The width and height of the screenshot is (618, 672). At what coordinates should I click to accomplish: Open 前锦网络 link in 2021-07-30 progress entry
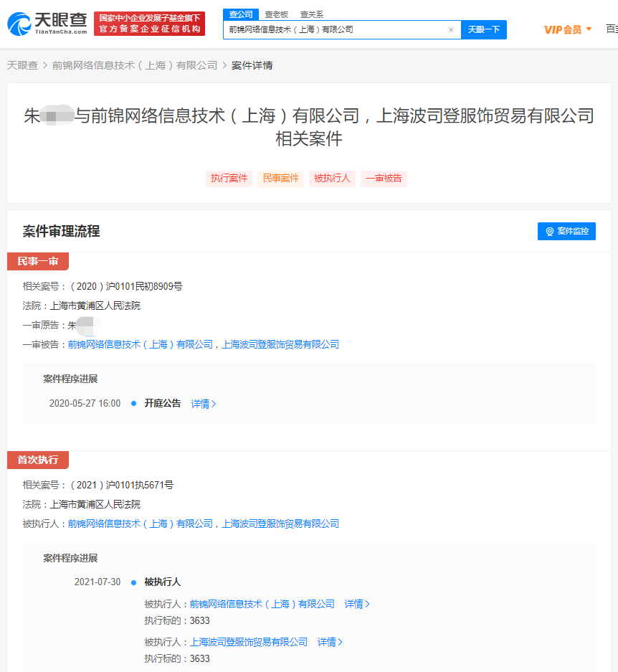click(262, 604)
